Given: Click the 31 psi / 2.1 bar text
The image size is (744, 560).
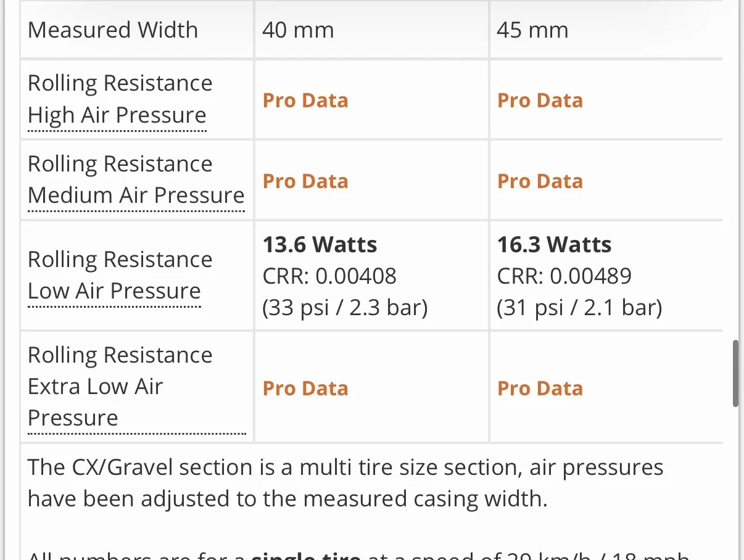Looking at the screenshot, I should [579, 307].
